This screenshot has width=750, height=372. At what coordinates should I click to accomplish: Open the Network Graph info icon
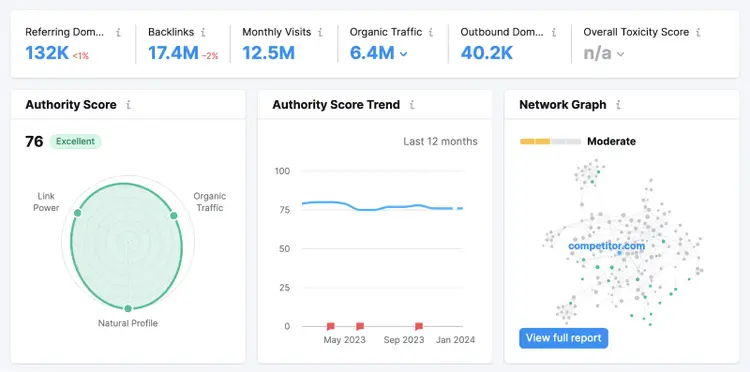coord(618,105)
